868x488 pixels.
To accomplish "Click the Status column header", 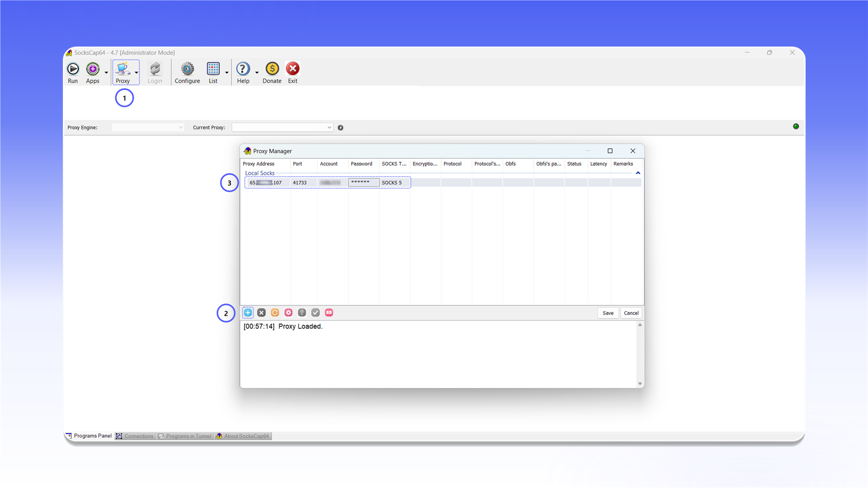I will pos(576,164).
